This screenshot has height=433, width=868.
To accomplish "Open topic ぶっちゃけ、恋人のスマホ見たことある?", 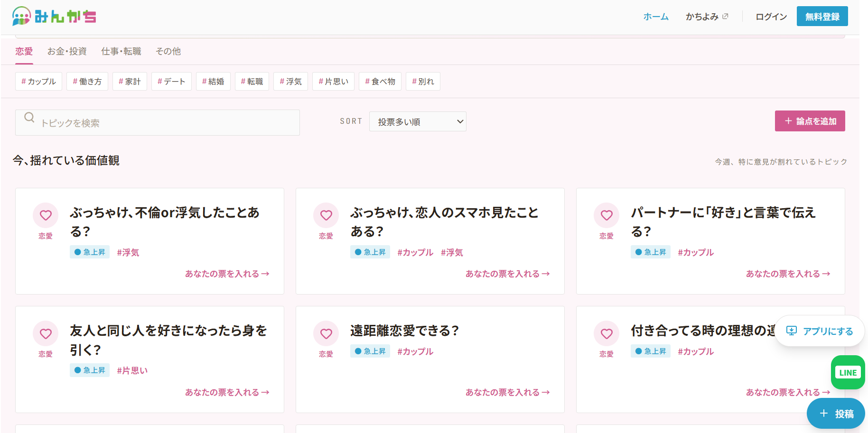I will (x=444, y=222).
